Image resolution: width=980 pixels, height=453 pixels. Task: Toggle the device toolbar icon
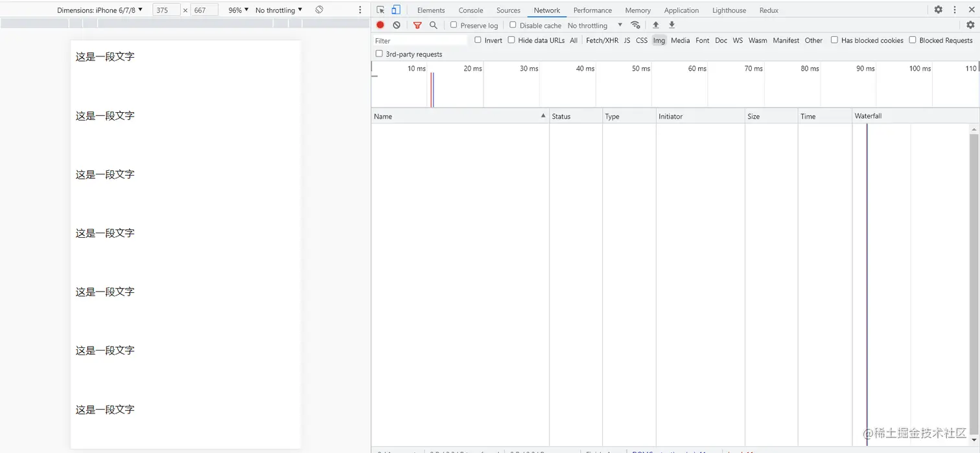coord(396,10)
